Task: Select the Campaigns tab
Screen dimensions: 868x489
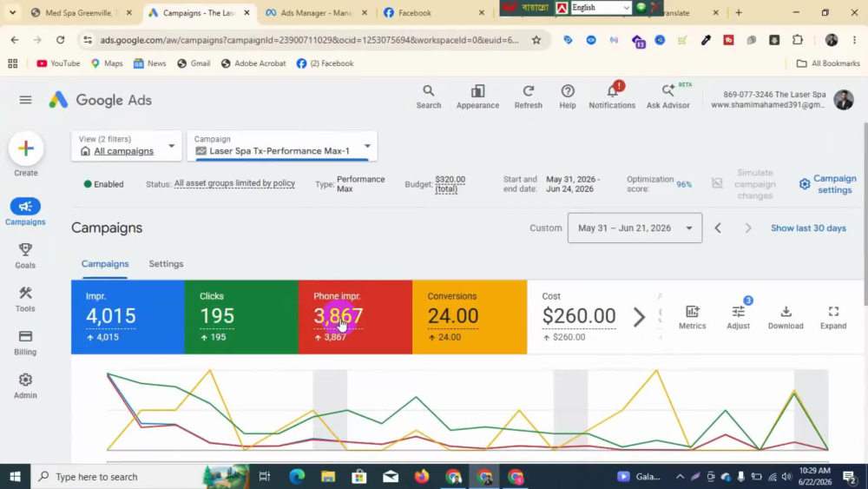Action: click(105, 263)
